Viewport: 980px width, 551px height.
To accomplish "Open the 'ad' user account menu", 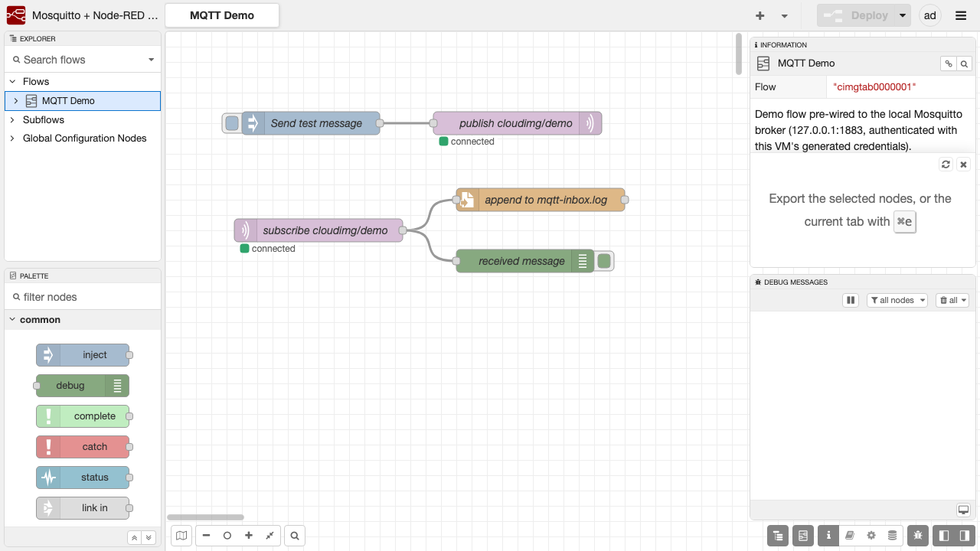I will [x=930, y=15].
